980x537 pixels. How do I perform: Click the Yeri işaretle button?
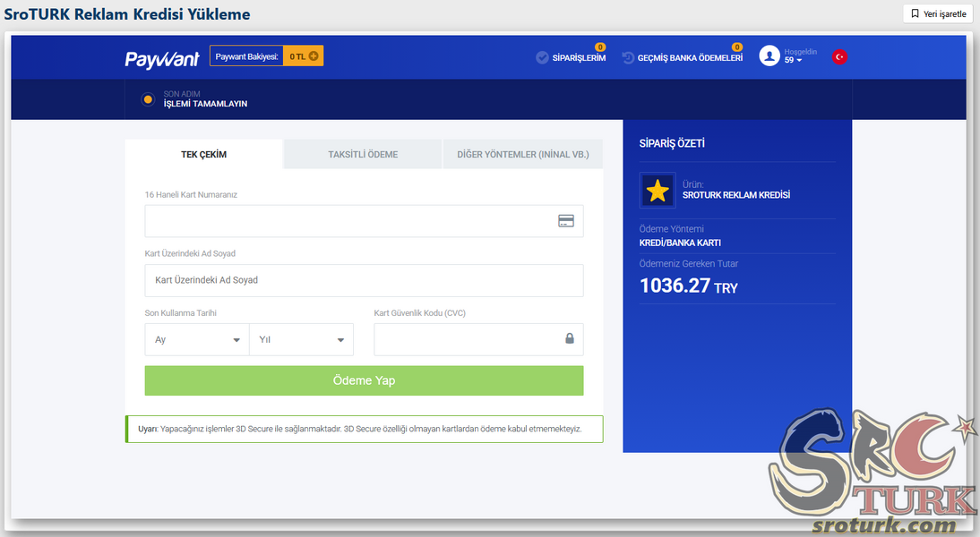(x=938, y=13)
